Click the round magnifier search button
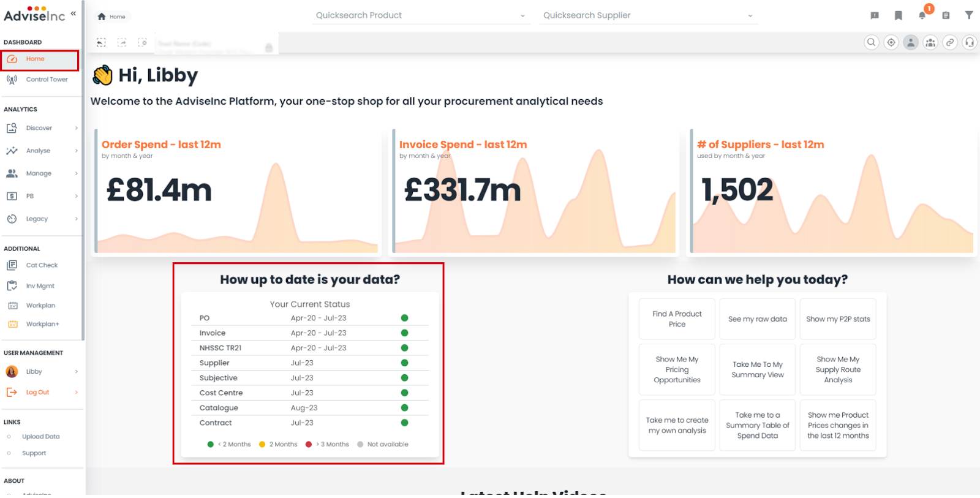The width and height of the screenshot is (980, 498). click(872, 42)
